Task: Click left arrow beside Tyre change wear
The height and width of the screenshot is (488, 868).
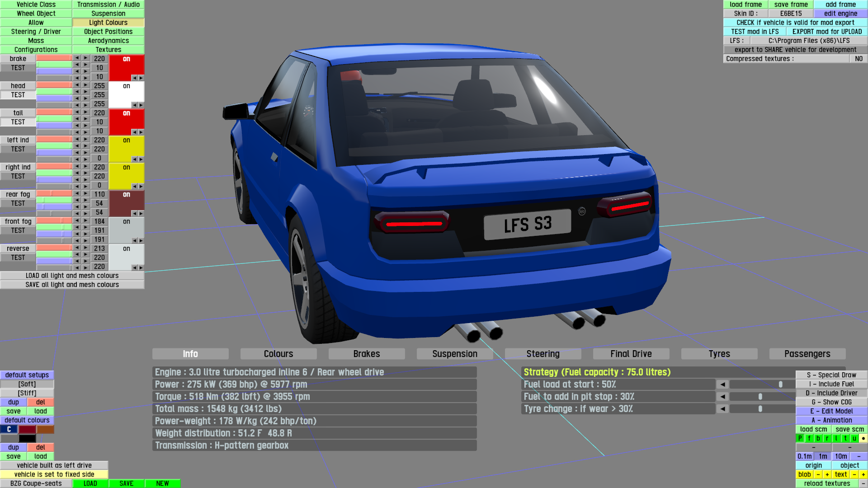Action: (722, 409)
